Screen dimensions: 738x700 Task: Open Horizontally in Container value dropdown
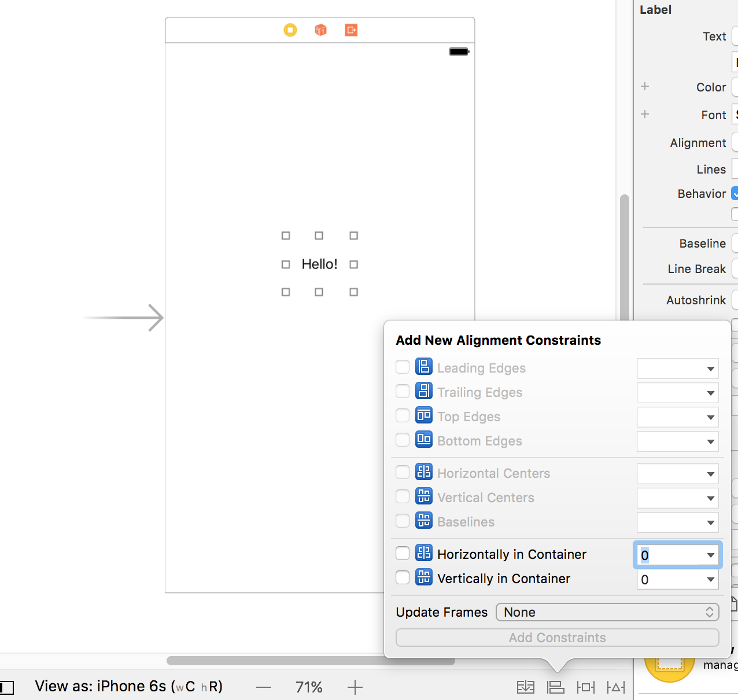710,555
